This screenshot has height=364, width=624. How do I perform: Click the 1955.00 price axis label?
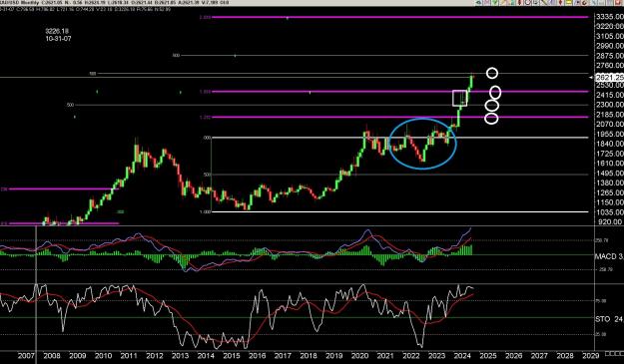click(x=609, y=135)
